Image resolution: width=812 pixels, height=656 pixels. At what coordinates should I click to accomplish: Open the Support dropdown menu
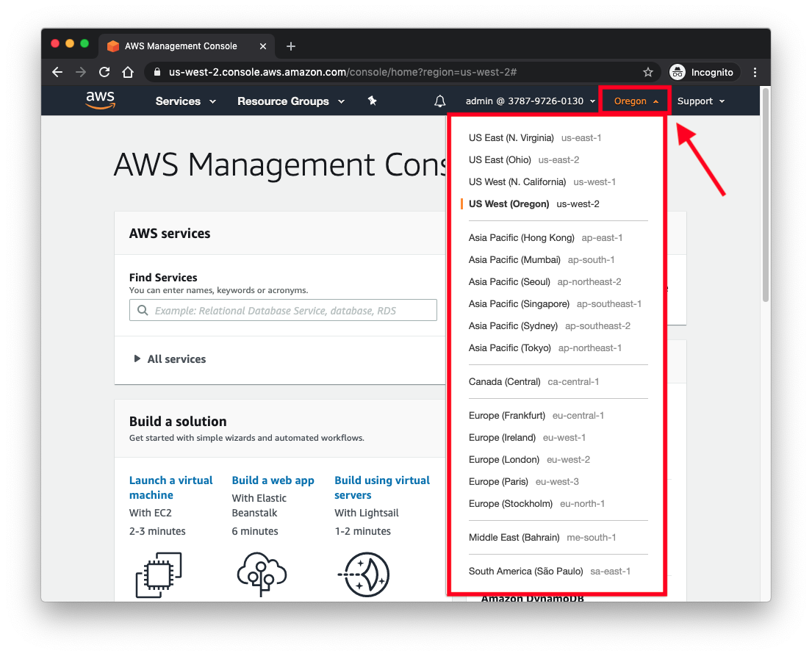pyautogui.click(x=700, y=101)
